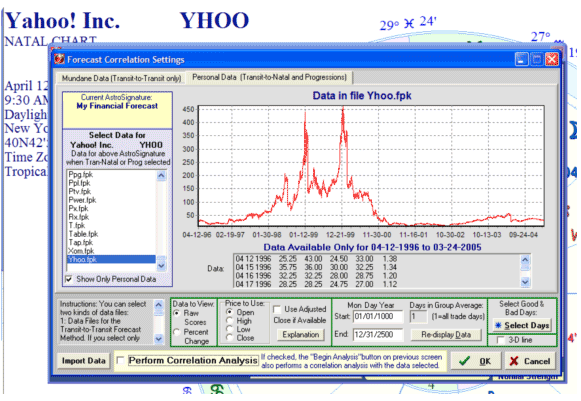This screenshot has height=401, width=581.
Task: Select T.fpk in file list
Action: pos(111,225)
